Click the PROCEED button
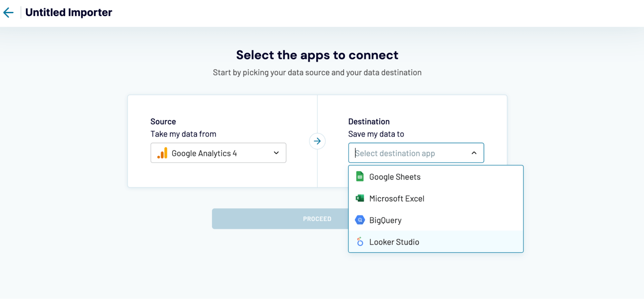644x299 pixels. [317, 218]
